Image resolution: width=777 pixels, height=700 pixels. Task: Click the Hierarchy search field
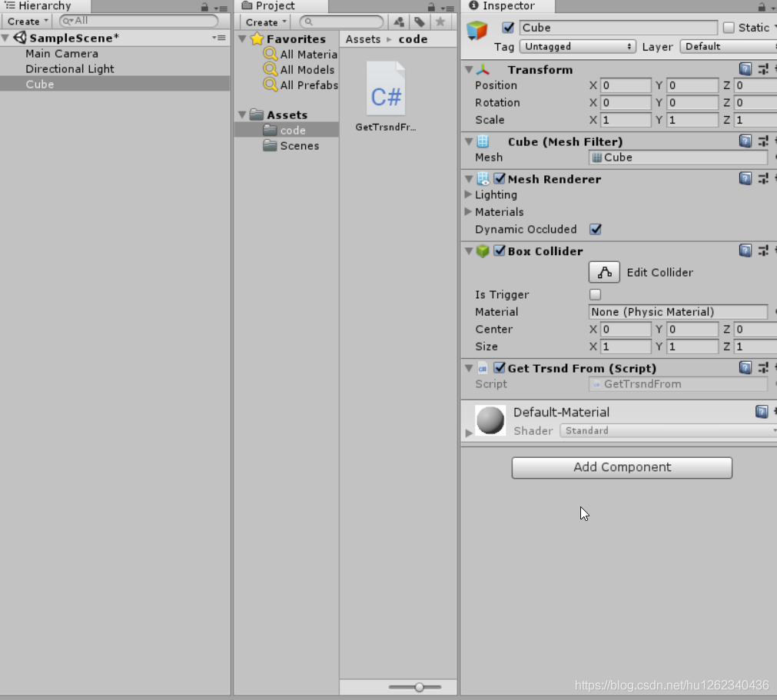[x=139, y=21]
